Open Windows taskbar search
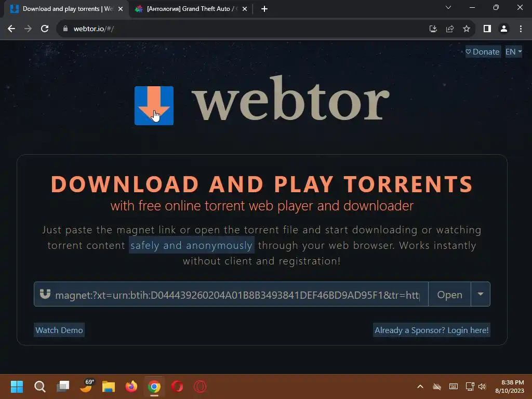 coord(39,387)
